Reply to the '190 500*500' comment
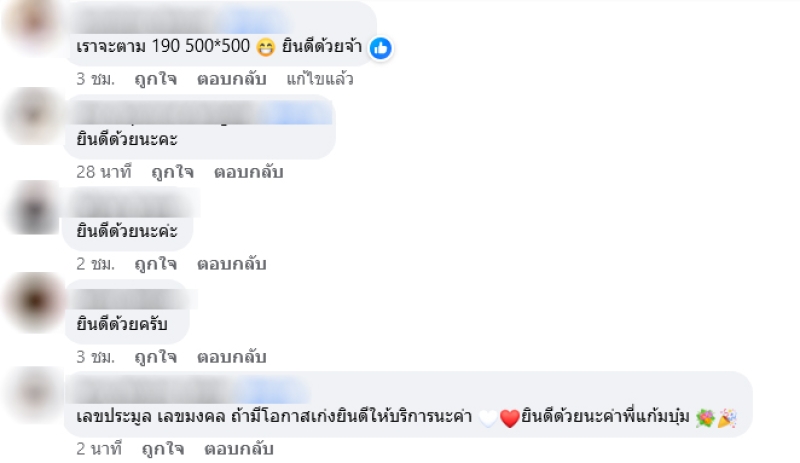800x463 pixels. pos(232,79)
